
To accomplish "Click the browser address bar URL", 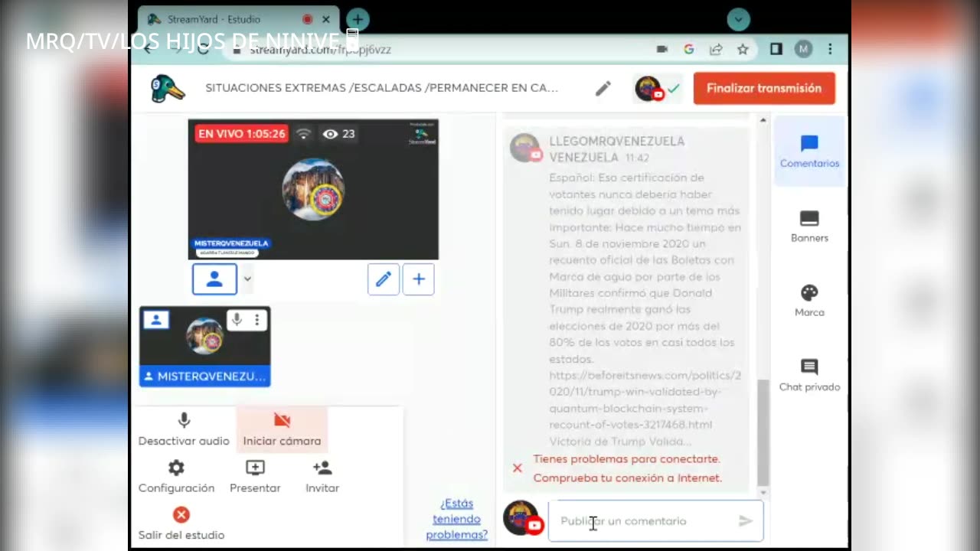I will pos(322,50).
